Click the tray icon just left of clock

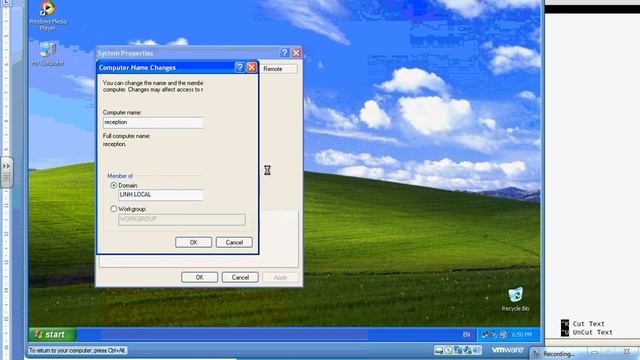503,334
